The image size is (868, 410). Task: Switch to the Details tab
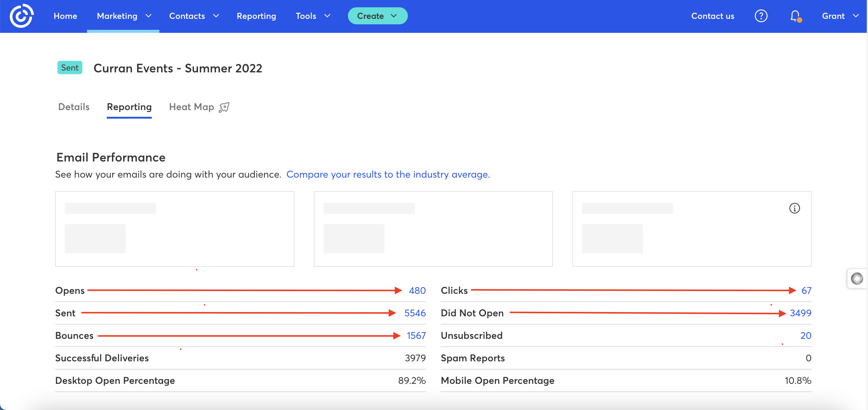pos(74,107)
